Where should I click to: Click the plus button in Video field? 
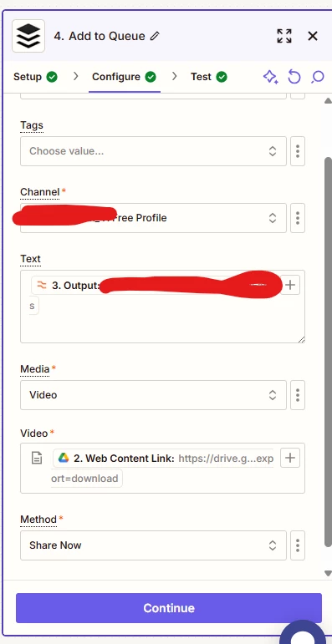(x=290, y=458)
